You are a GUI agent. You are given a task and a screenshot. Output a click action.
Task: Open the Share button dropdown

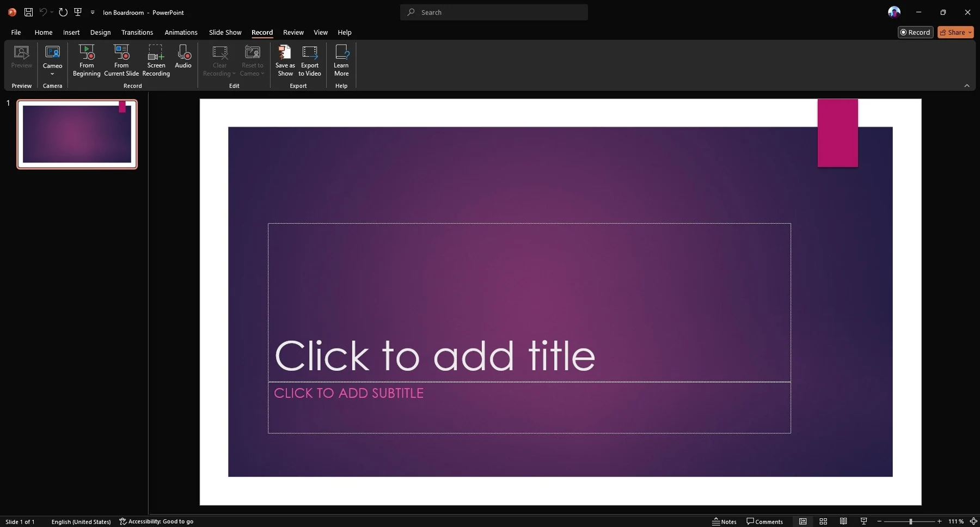click(970, 33)
